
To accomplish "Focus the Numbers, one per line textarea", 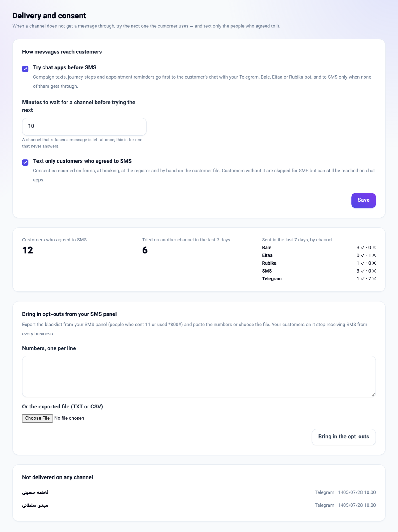I will (x=199, y=377).
